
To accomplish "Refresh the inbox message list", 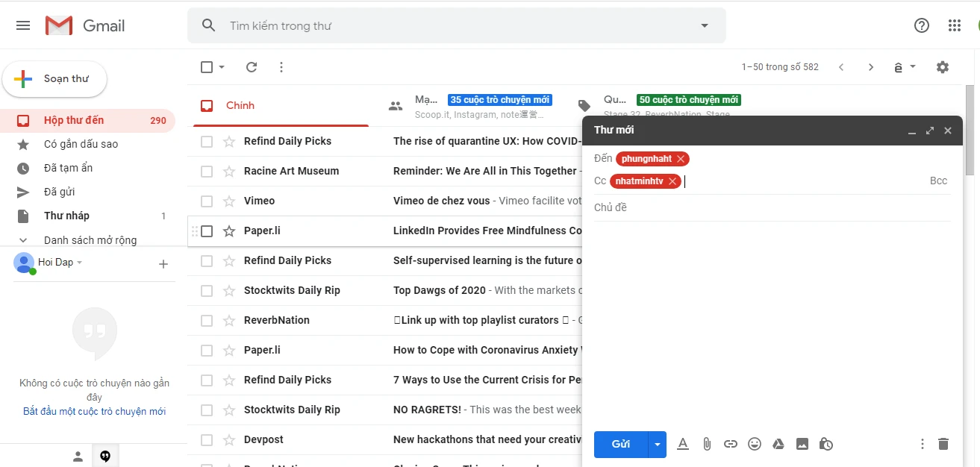I will (252, 67).
